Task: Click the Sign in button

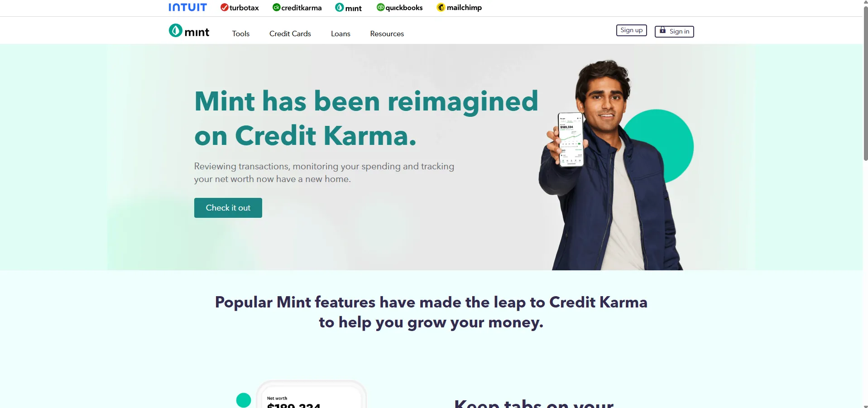Action: click(x=674, y=31)
